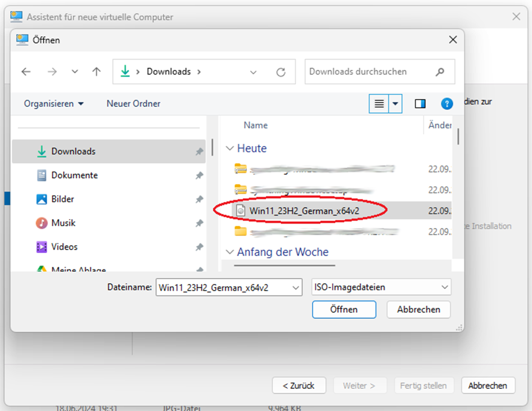Change view using the list view button
This screenshot has height=411, width=532.
pos(379,104)
